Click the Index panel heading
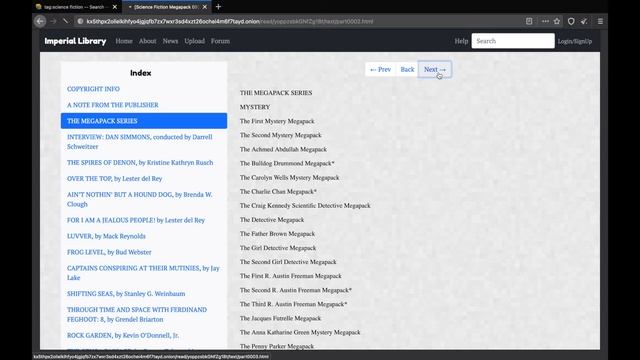This screenshot has height=360, width=640. point(140,73)
